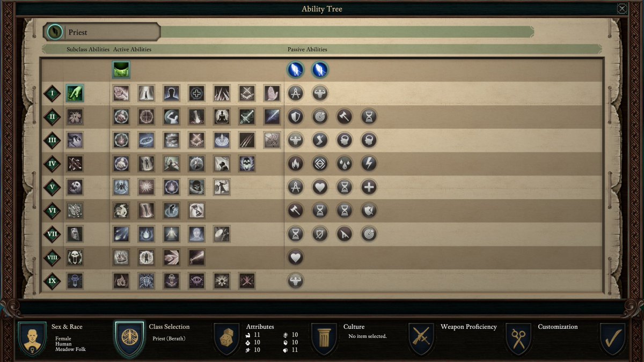
Task: Click the 'No item selected.' culture text
Action: click(368, 336)
